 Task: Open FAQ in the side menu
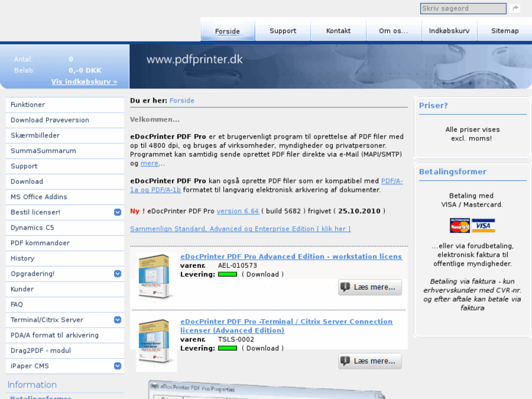(x=65, y=305)
